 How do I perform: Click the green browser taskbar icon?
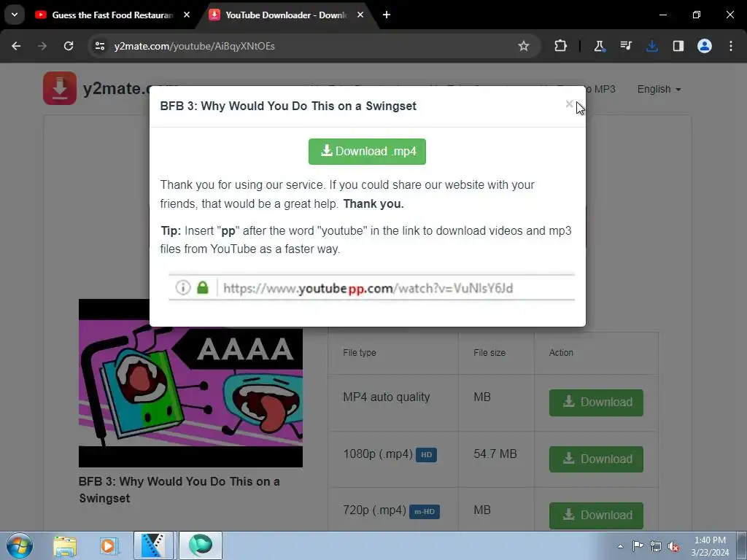tap(200, 545)
